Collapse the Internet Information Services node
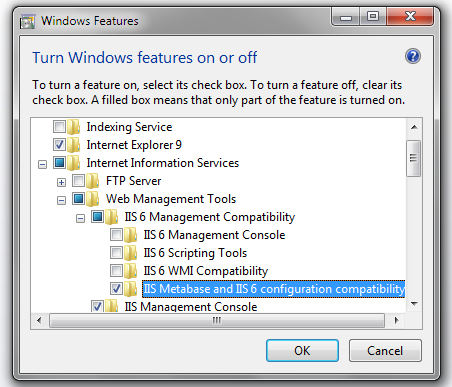Viewport: 452px width, 387px height. pos(42,164)
